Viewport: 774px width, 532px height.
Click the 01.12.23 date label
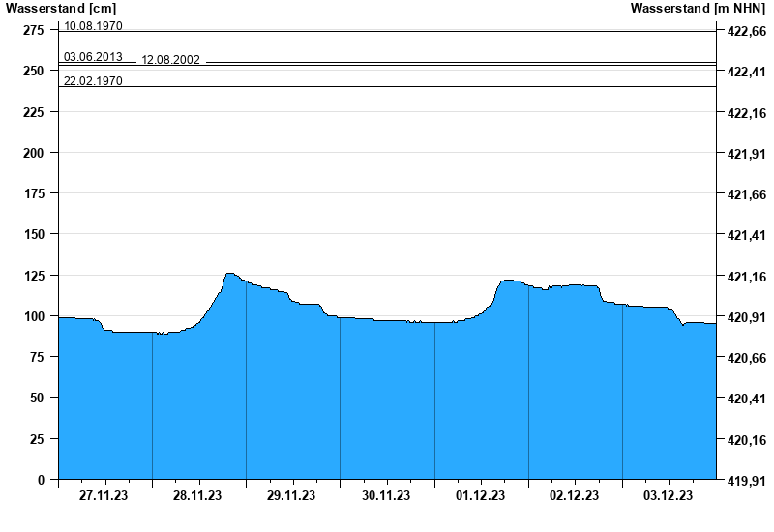click(480, 496)
